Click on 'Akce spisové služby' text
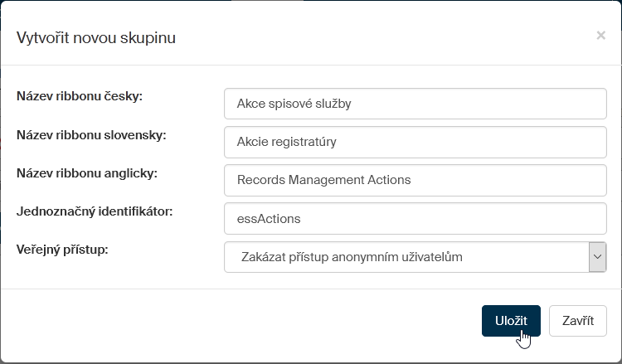Viewport: 622px width, 364px height. click(x=294, y=104)
